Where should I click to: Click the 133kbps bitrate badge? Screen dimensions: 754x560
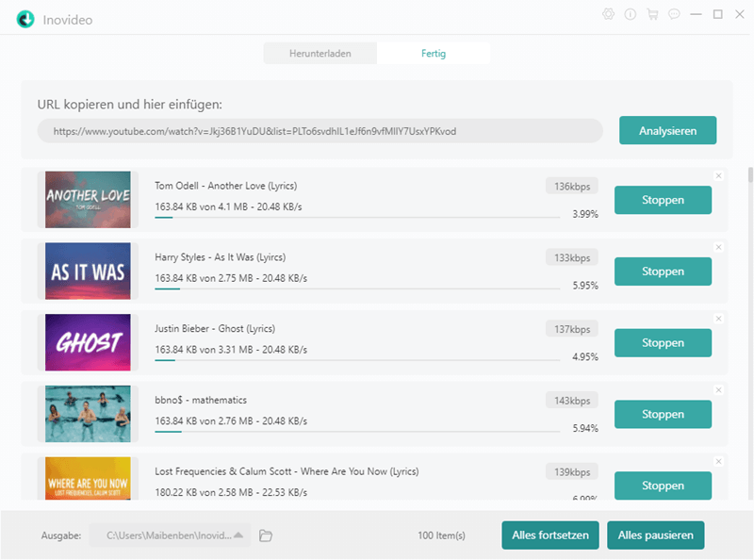[572, 257]
